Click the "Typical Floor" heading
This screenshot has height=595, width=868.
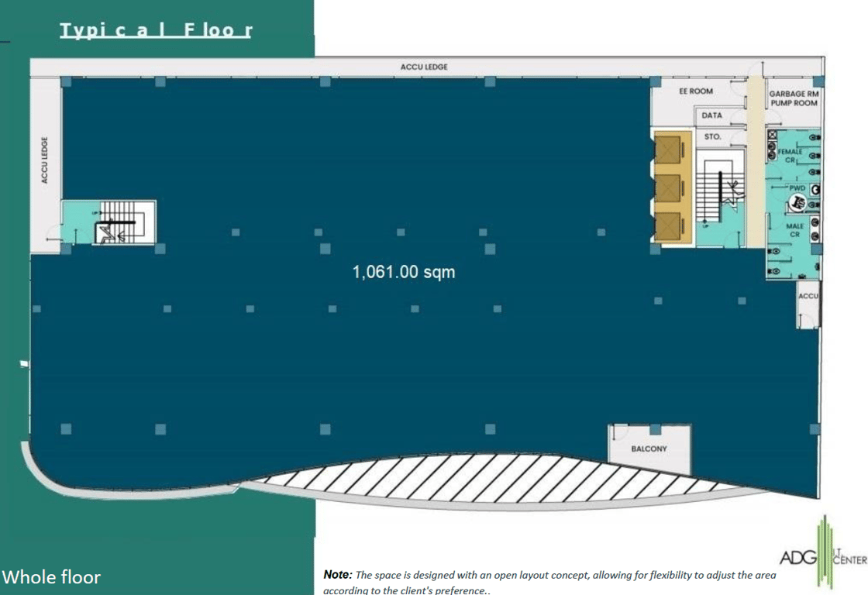click(156, 30)
